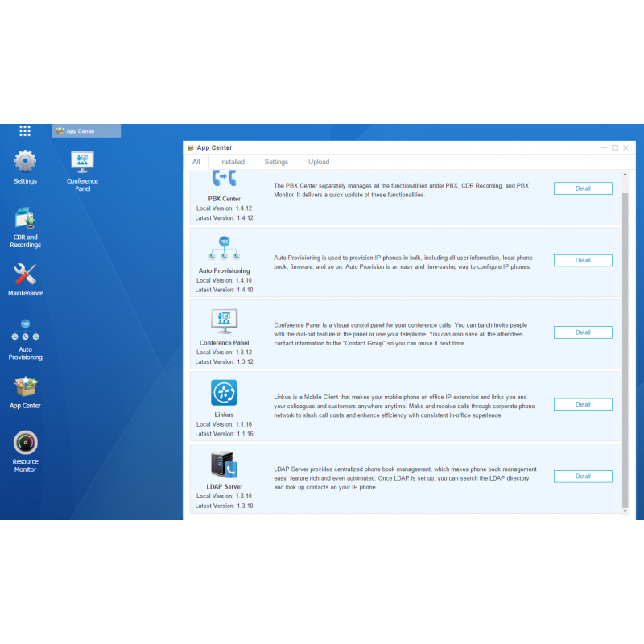Image resolution: width=644 pixels, height=644 pixels.
Task: Click the Linkus app icon in list
Action: click(x=224, y=393)
